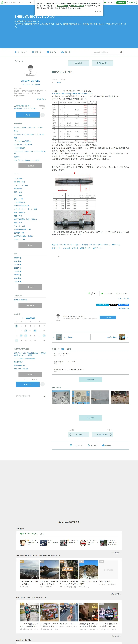Click the magnifier icon in the top search box

click(121, 52)
